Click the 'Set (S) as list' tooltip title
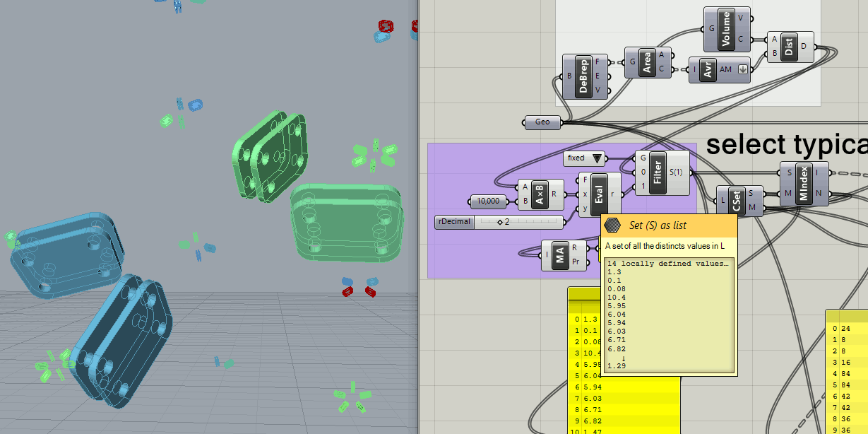 pos(658,225)
